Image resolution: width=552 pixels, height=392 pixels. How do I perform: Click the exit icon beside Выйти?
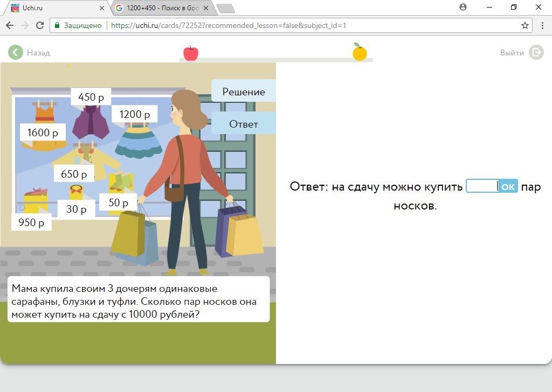click(x=536, y=52)
